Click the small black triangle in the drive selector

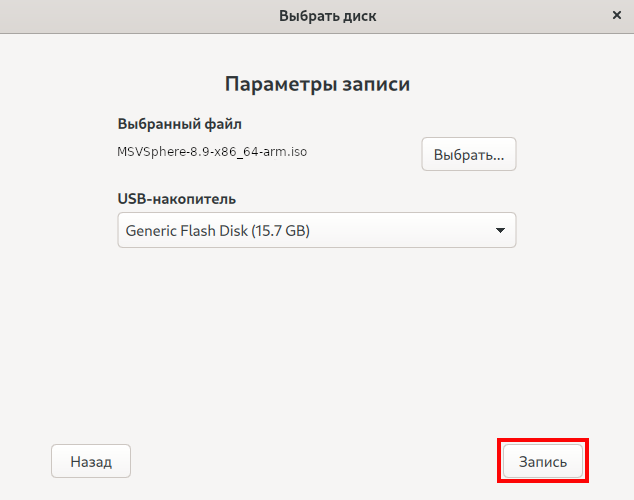[x=500, y=230]
